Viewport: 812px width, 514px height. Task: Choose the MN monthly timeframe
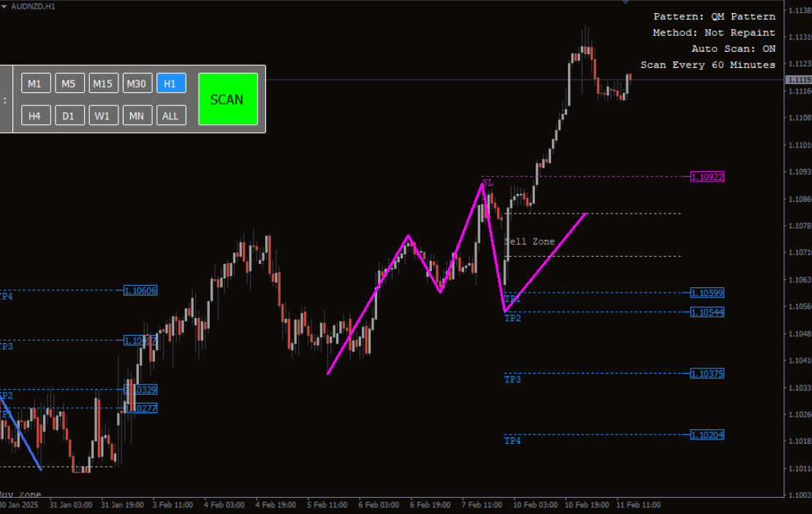click(137, 116)
